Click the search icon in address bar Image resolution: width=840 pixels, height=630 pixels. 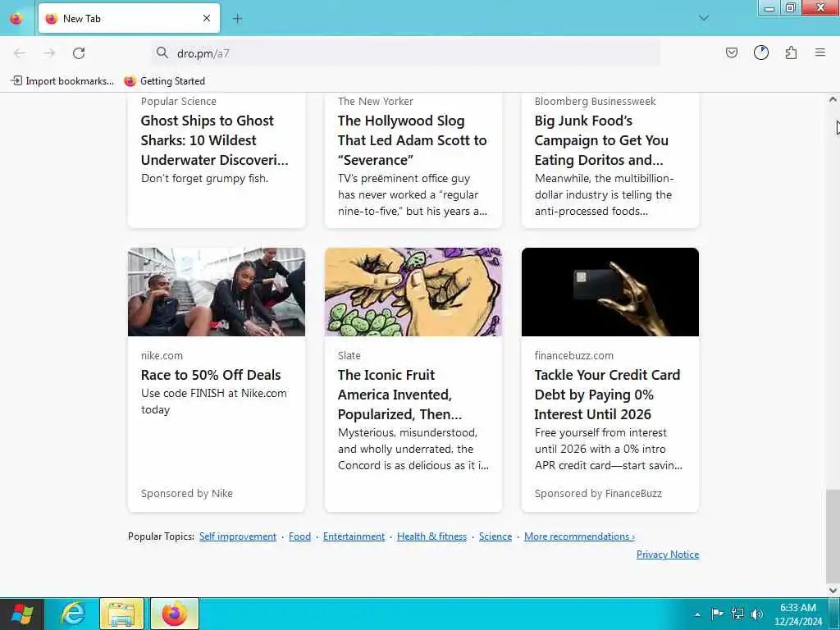162,52
